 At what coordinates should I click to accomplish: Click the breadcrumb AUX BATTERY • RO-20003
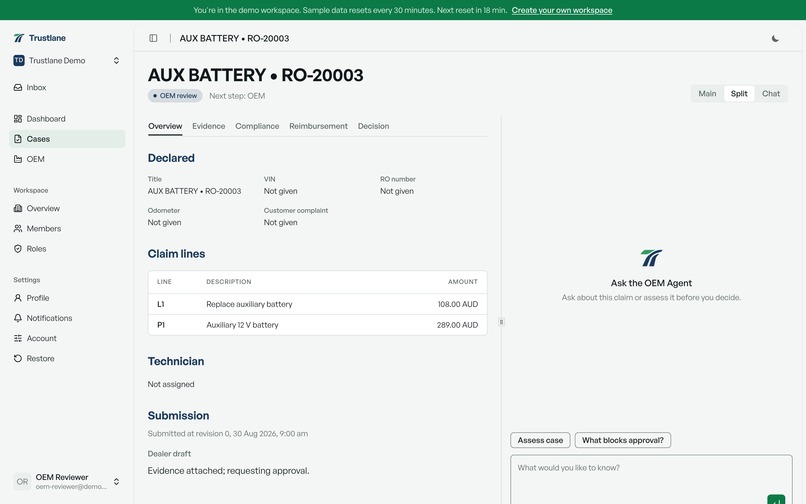(x=234, y=38)
